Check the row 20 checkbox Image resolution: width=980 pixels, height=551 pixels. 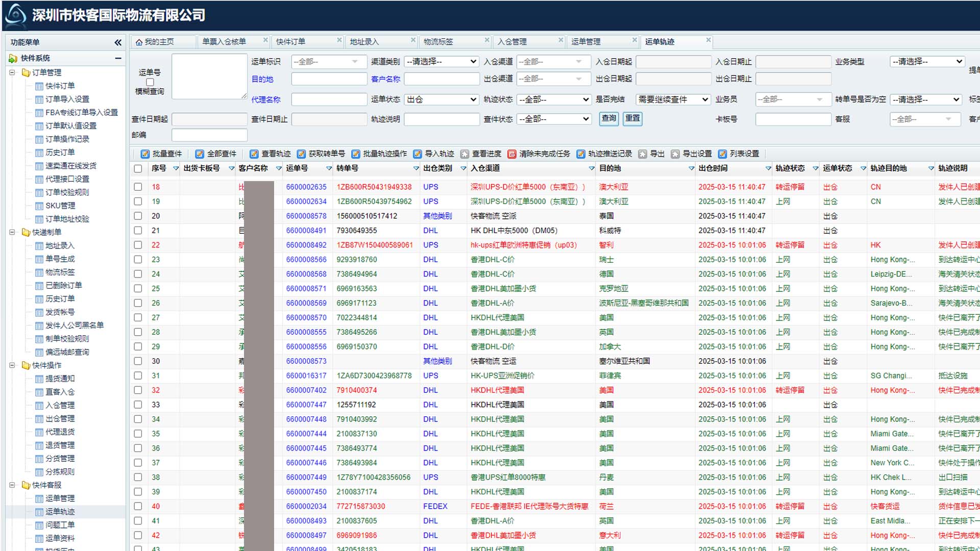(x=138, y=216)
